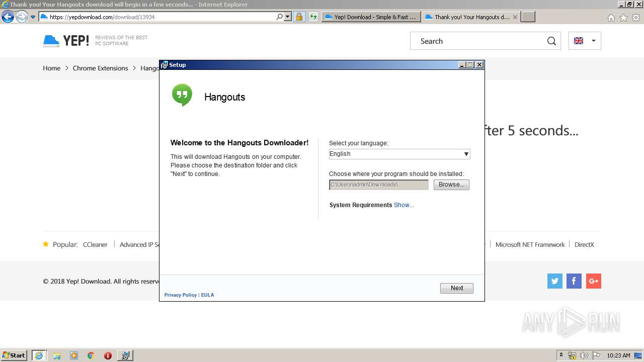This screenshot has height=362, width=644.
Task: Open Chrome Extensions breadcrumb link
Action: [x=100, y=68]
